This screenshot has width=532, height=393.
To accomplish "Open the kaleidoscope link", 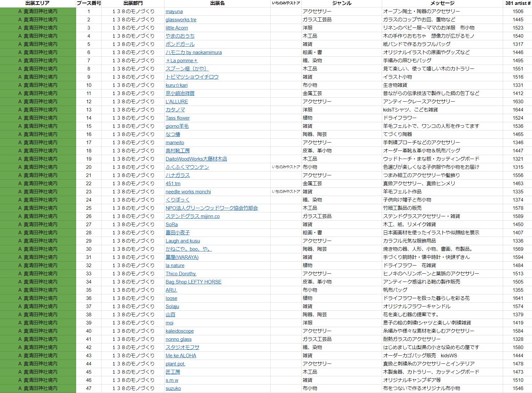I will (x=180, y=331).
